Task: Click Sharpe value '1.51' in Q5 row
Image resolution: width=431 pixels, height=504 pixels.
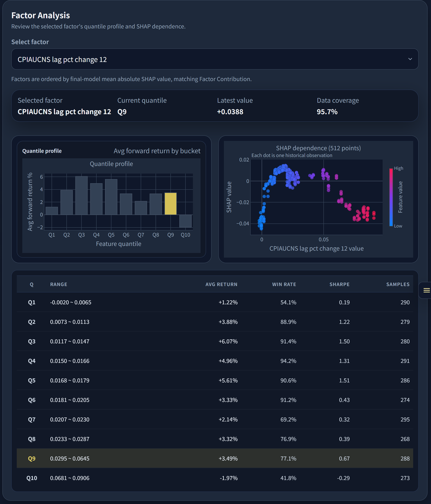Action: (344, 381)
